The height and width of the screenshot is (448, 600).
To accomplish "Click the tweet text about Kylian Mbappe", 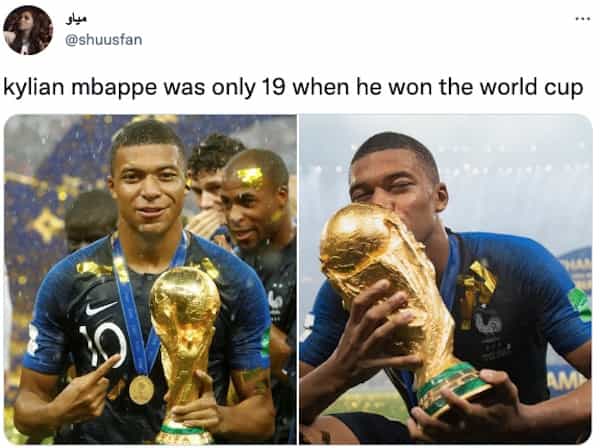I will click(x=293, y=88).
